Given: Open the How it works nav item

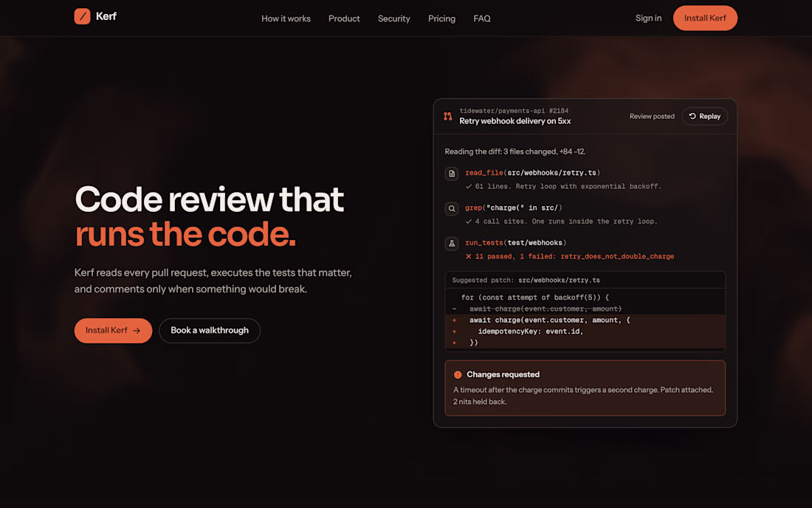Looking at the screenshot, I should point(286,18).
